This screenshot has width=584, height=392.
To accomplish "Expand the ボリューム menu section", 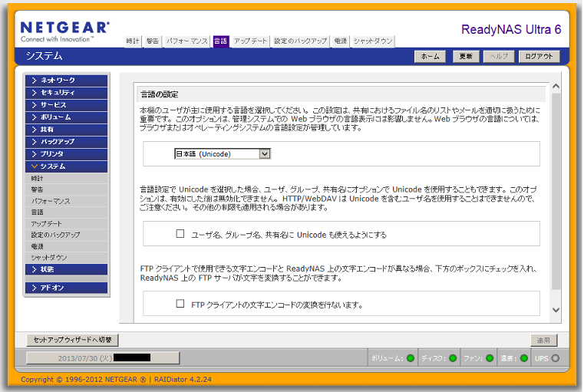I will point(66,117).
